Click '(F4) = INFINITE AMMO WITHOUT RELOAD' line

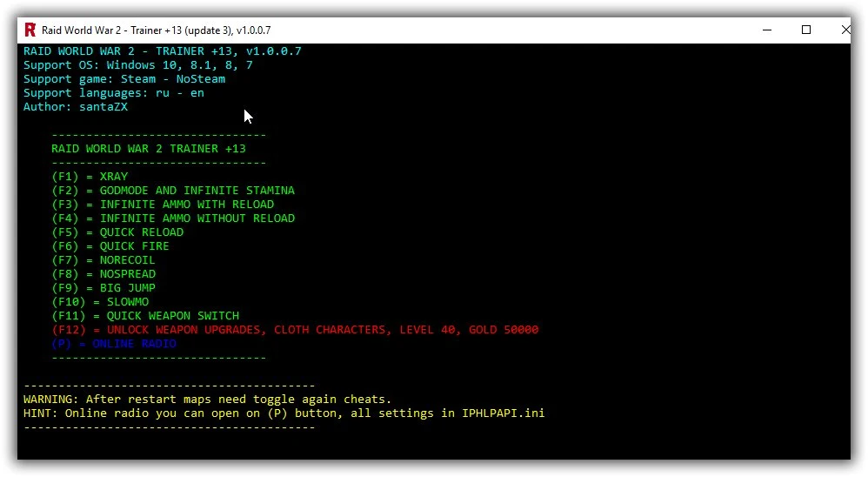point(173,218)
